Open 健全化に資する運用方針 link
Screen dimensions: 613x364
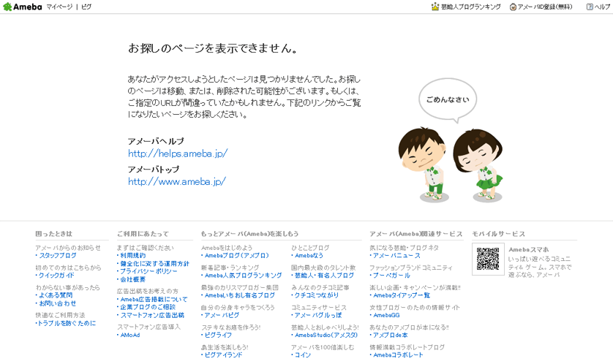coord(154,264)
